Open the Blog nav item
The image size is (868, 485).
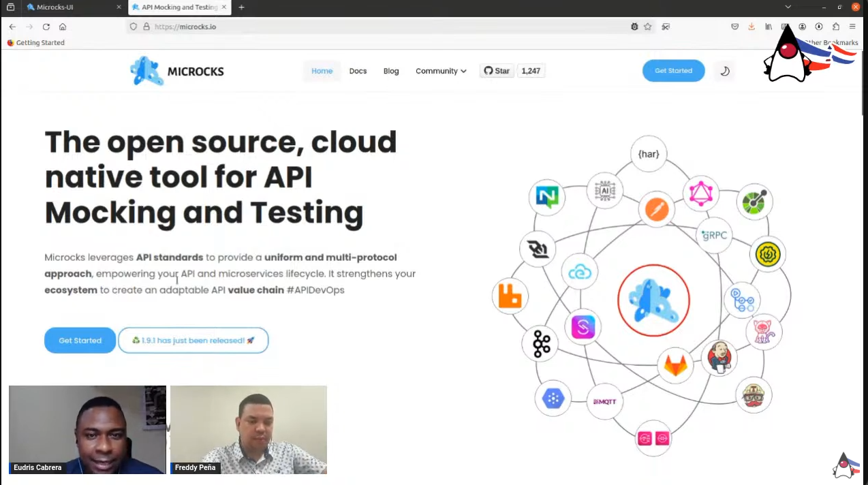tap(391, 71)
